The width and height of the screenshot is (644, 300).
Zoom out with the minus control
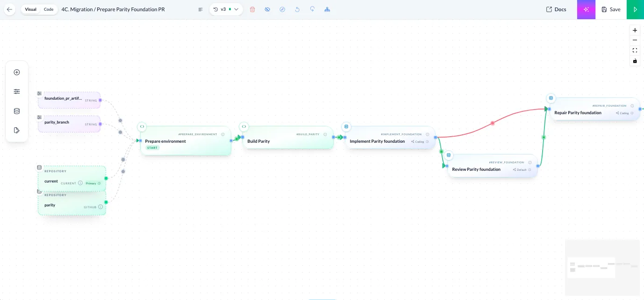635,40
